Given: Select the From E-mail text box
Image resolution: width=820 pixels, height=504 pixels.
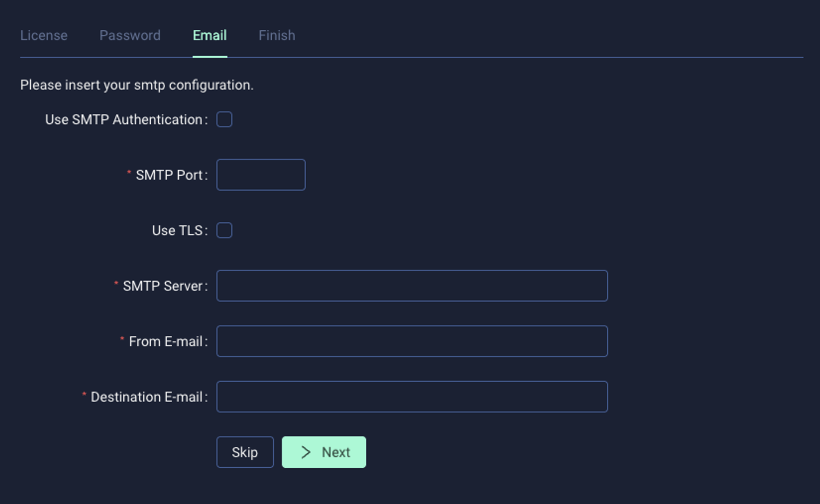Looking at the screenshot, I should coord(412,341).
